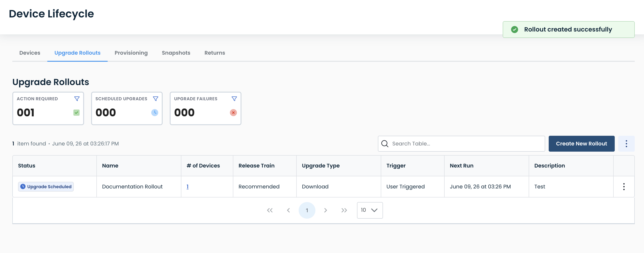Click the Next Run column header
The image size is (644, 253).
pyautogui.click(x=486, y=166)
